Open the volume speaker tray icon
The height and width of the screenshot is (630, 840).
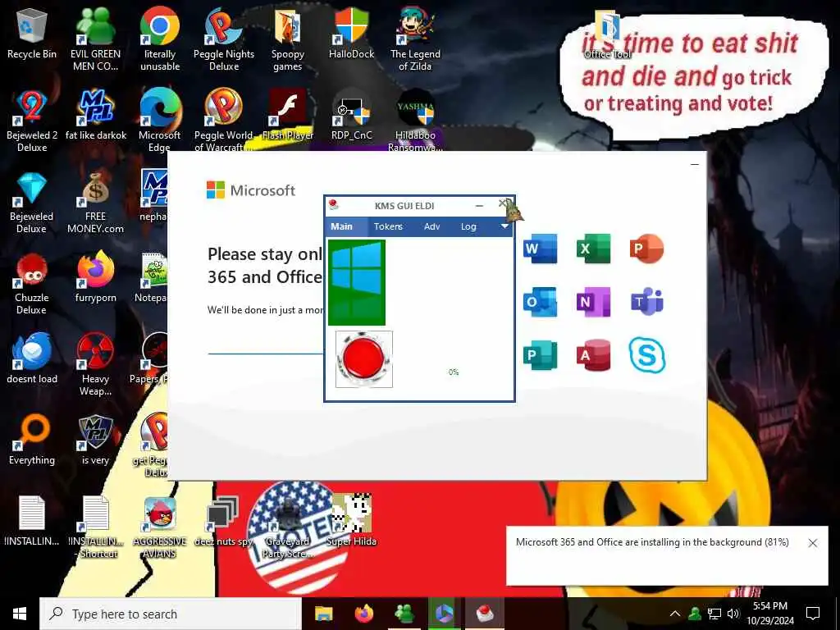733,614
